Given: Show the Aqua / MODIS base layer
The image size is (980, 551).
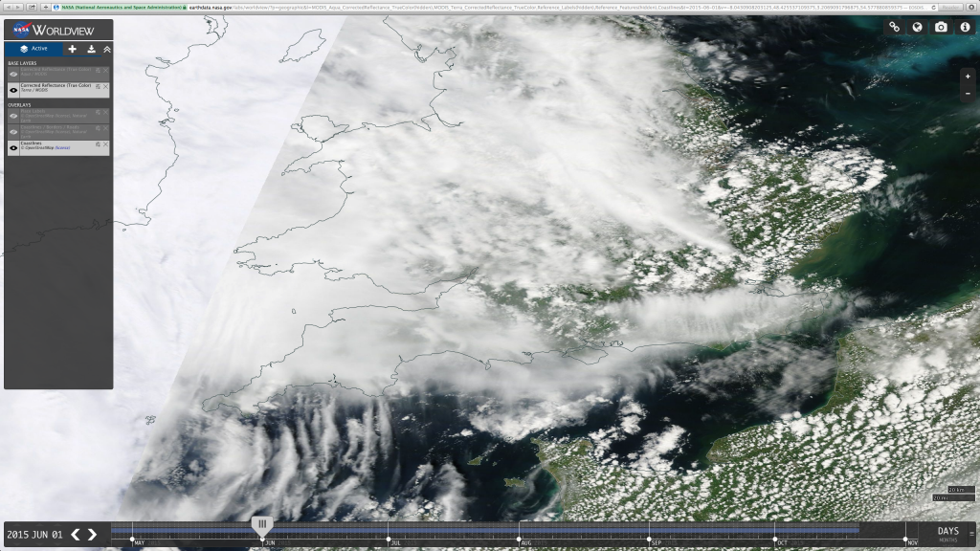Looking at the screenshot, I should (x=13, y=74).
